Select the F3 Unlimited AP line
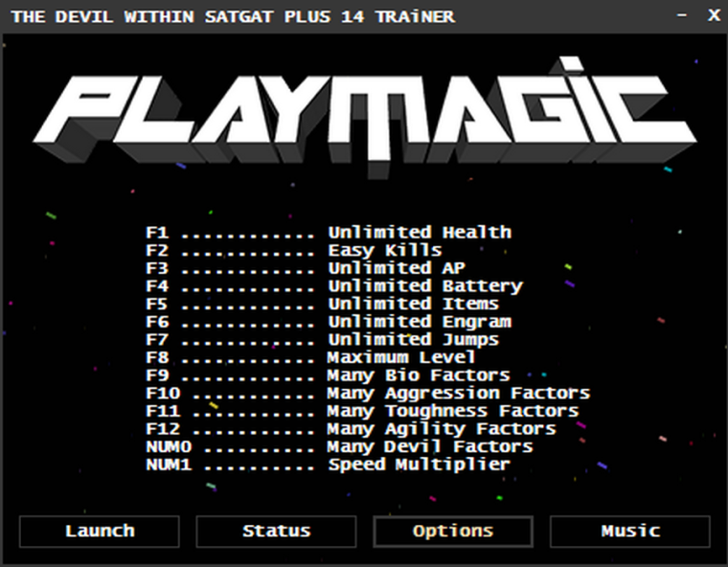The height and width of the screenshot is (567, 728). point(306,268)
